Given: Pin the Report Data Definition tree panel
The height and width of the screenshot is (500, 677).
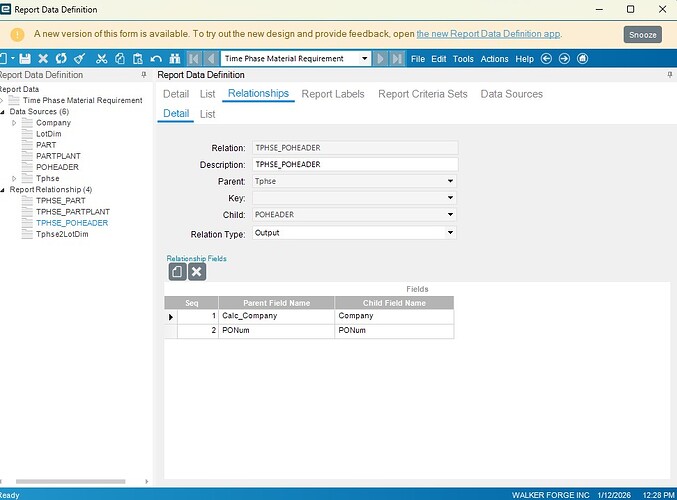Looking at the screenshot, I should [x=144, y=75].
